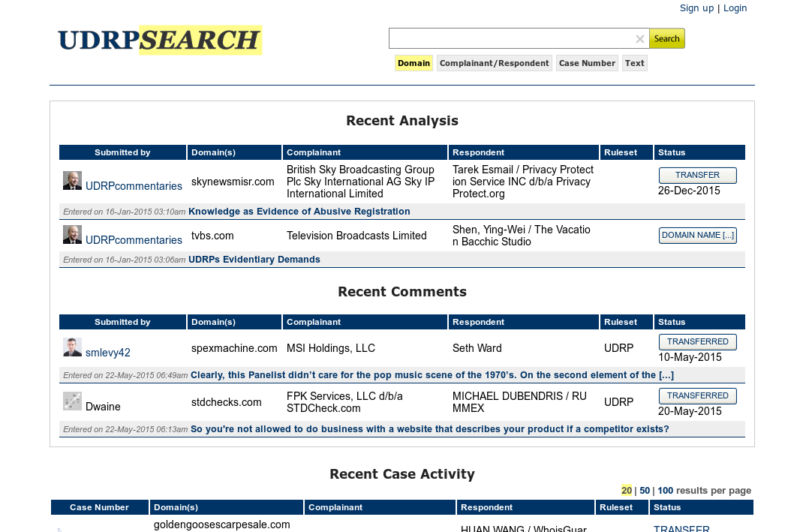Click the spexmachine.com domain cell

coord(234,348)
